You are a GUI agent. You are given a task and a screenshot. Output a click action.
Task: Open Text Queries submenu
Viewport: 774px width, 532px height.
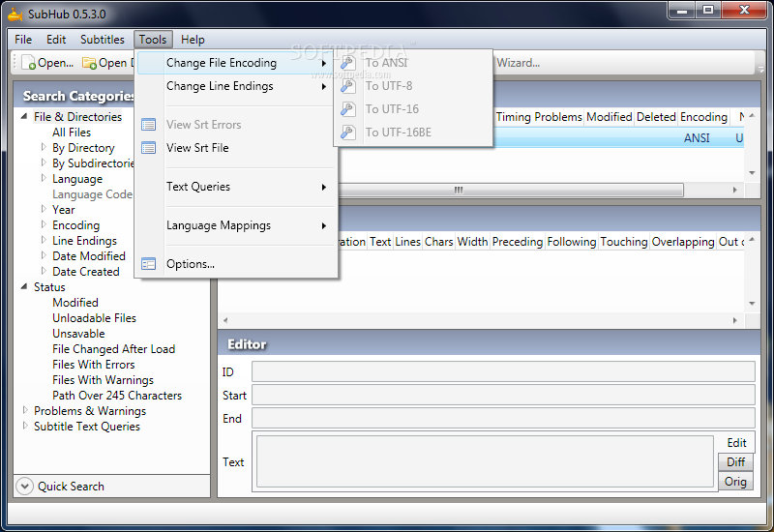(236, 187)
